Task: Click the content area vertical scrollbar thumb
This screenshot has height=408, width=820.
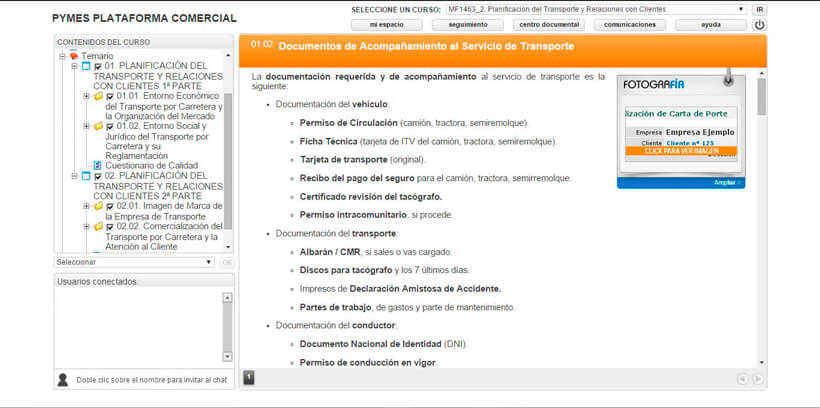Action: pyautogui.click(x=761, y=96)
